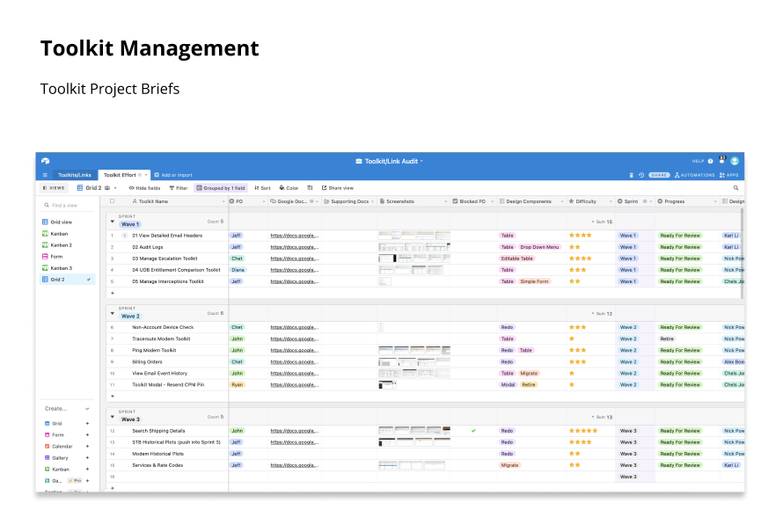
Task: Switch to the Toolkits/Links table tab
Action: [x=75, y=175]
